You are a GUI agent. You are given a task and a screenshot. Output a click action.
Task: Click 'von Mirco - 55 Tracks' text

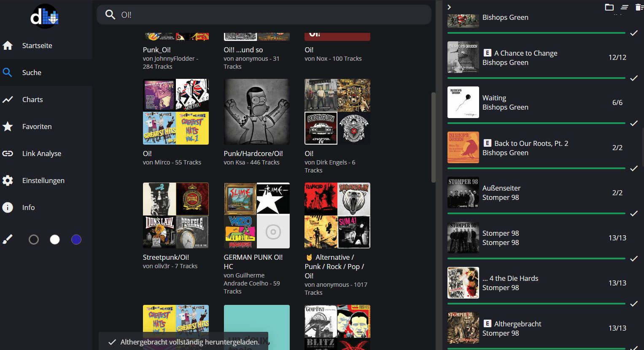tap(172, 162)
